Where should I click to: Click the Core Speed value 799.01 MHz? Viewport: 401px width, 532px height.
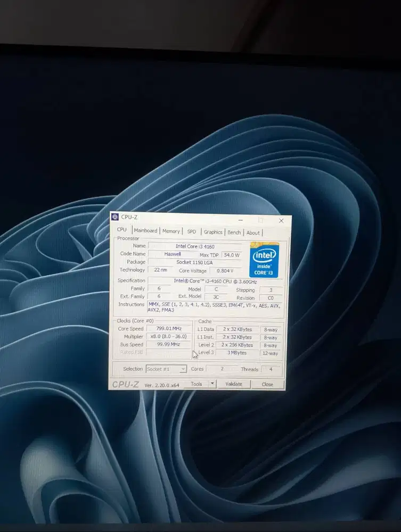pyautogui.click(x=169, y=328)
